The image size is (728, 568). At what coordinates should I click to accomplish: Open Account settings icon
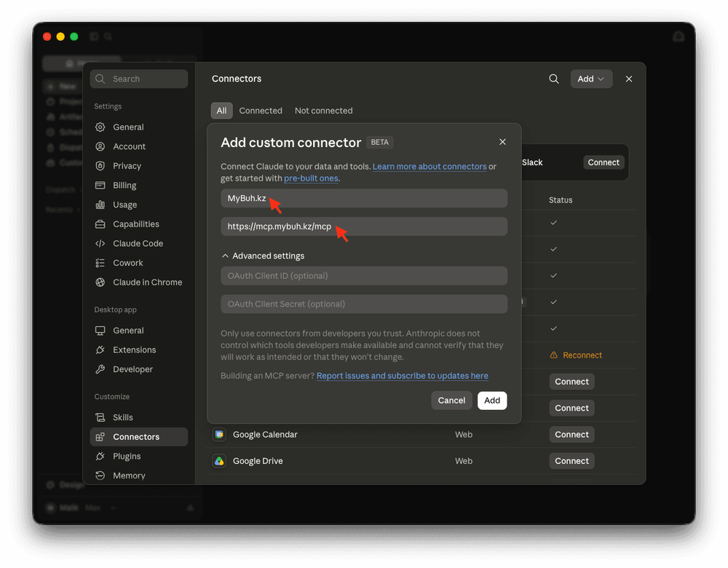pyautogui.click(x=100, y=146)
